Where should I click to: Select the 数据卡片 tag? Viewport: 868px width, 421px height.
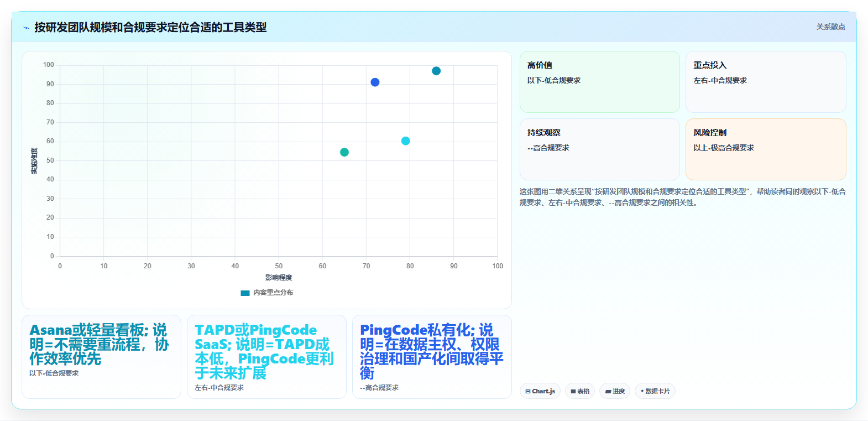[655, 391]
